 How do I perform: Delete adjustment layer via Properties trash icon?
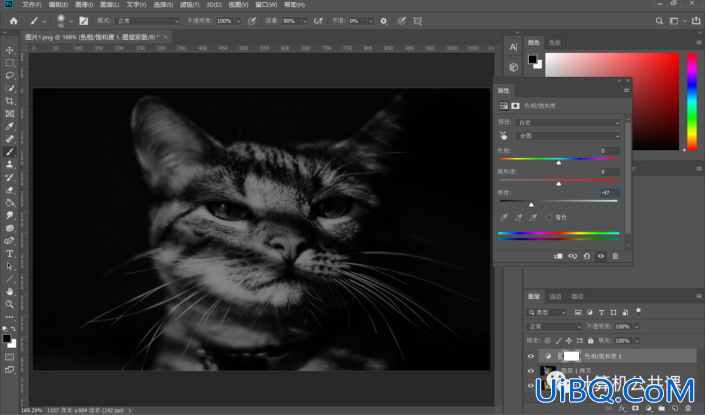click(x=615, y=256)
